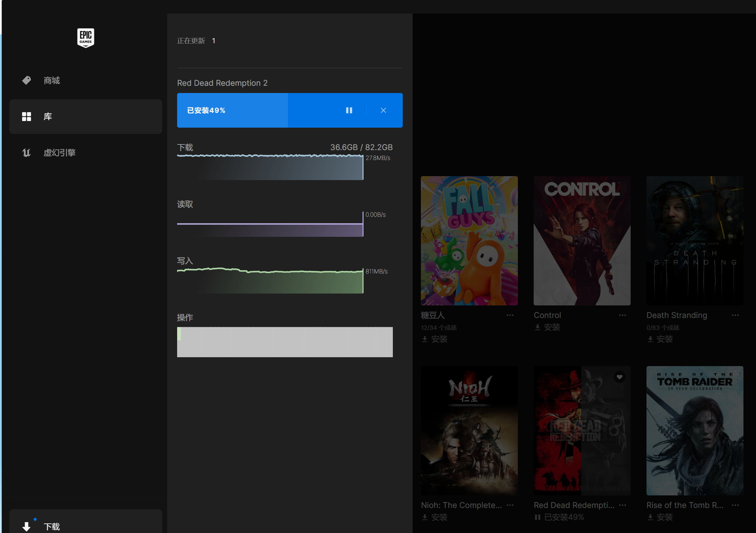This screenshot has height=533, width=756.
Task: Select the 库 library grid icon
Action: click(27, 116)
